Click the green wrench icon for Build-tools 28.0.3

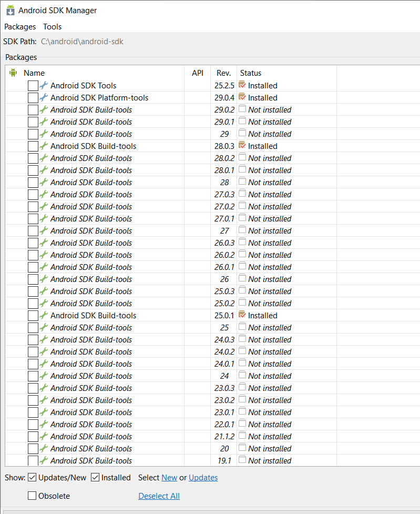click(x=44, y=146)
